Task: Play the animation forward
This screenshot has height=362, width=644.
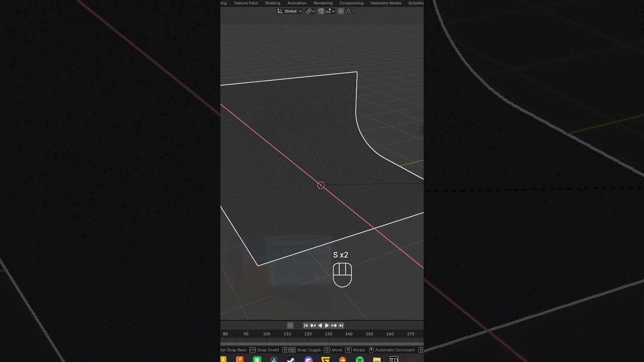Action: 327,325
